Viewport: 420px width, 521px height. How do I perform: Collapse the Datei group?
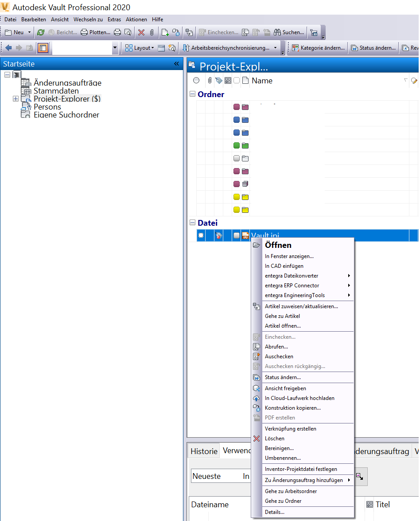(x=193, y=223)
